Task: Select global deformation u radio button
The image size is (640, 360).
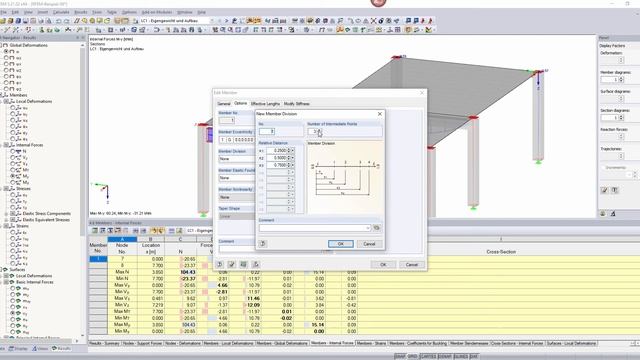Action: point(6,51)
